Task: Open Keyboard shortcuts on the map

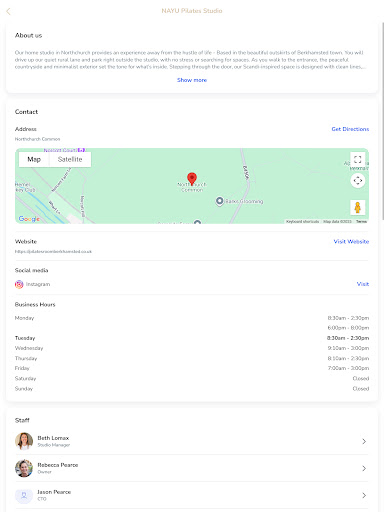Action: pyautogui.click(x=302, y=221)
